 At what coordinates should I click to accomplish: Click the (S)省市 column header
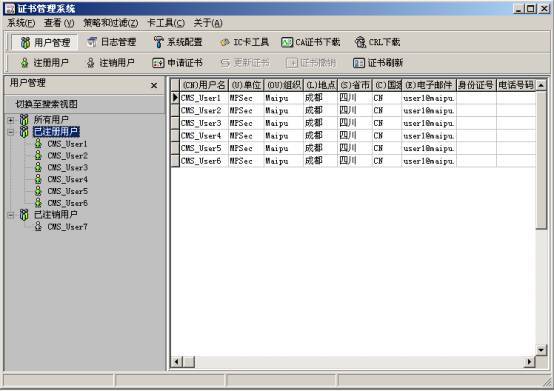click(x=355, y=85)
